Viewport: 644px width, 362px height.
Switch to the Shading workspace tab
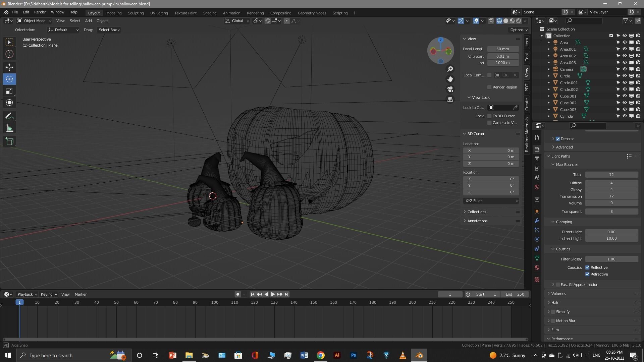[210, 13]
